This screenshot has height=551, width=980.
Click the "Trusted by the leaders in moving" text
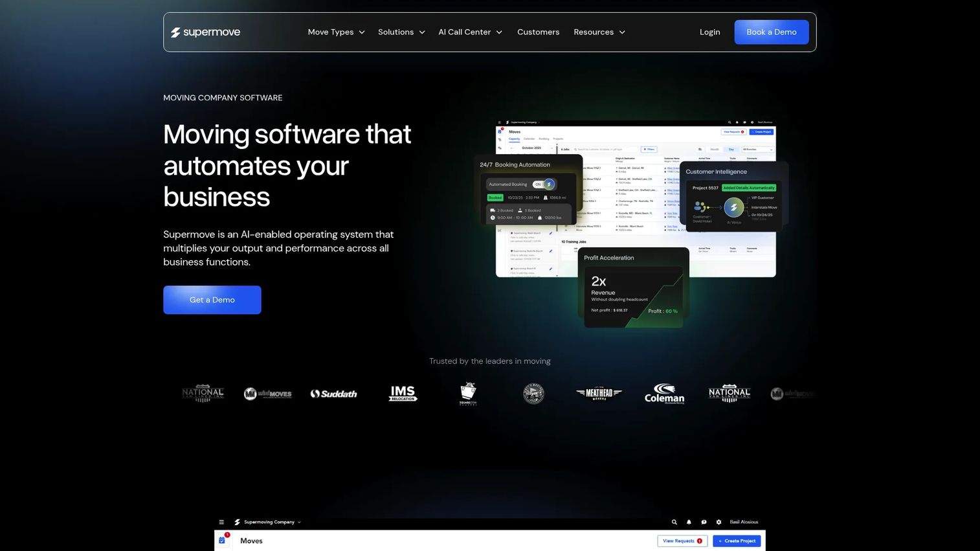click(490, 361)
